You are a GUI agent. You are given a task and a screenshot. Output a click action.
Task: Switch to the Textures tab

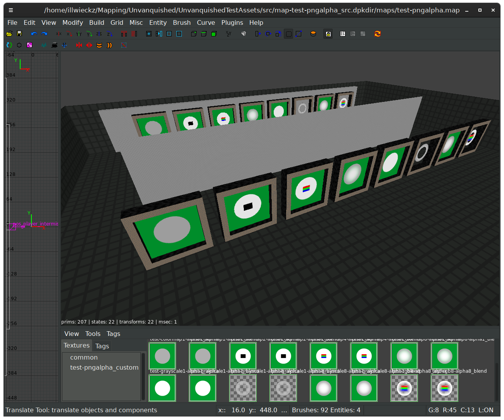pyautogui.click(x=77, y=346)
